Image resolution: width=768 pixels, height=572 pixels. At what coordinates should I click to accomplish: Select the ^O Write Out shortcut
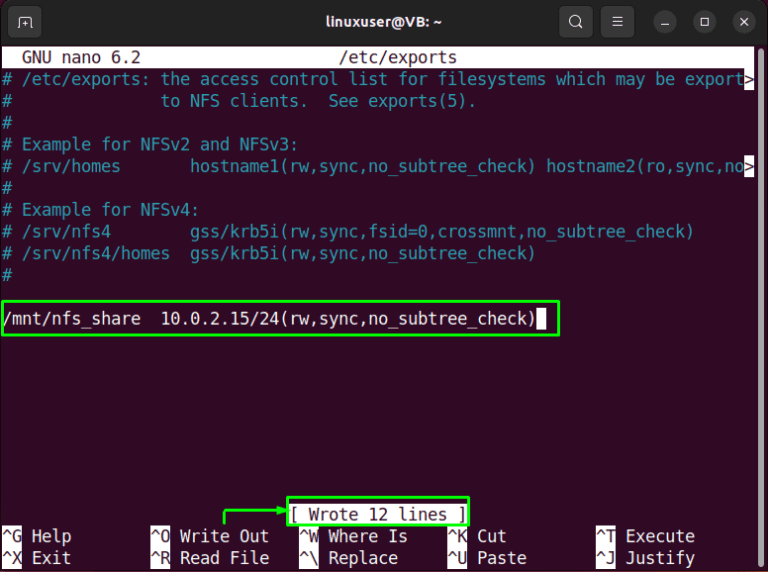[210, 536]
